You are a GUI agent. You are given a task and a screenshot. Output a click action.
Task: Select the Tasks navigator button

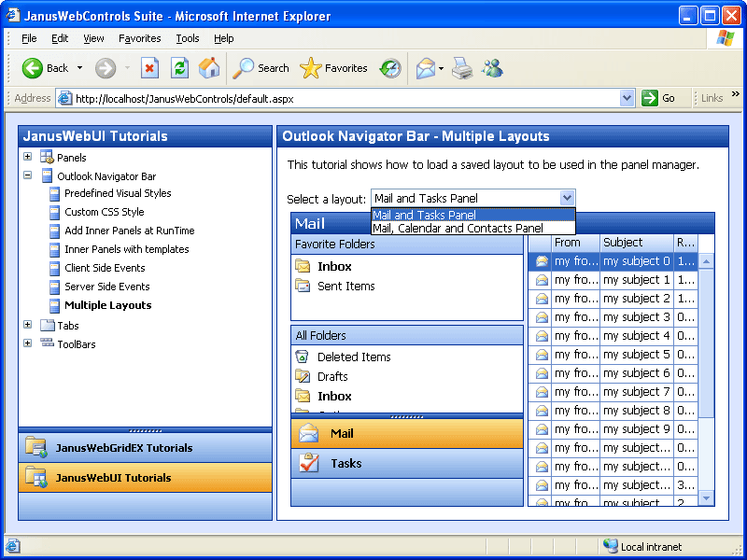click(x=407, y=463)
